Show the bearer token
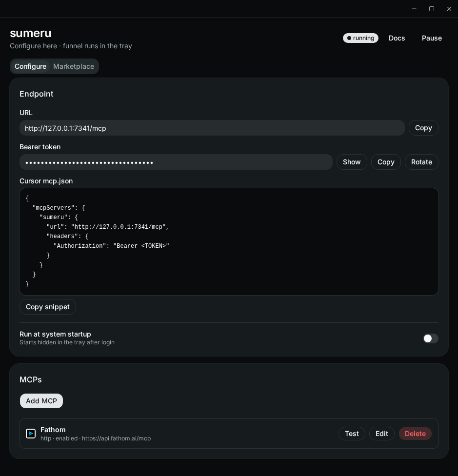 [x=352, y=162]
